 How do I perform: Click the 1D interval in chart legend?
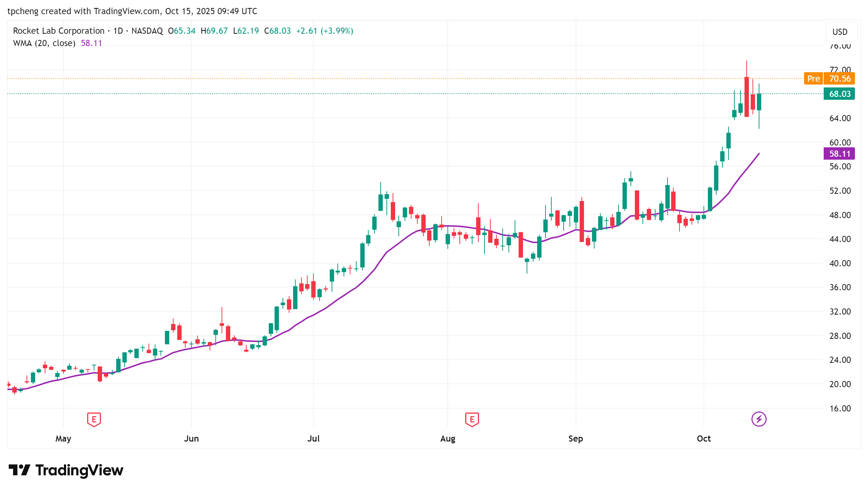click(x=118, y=31)
